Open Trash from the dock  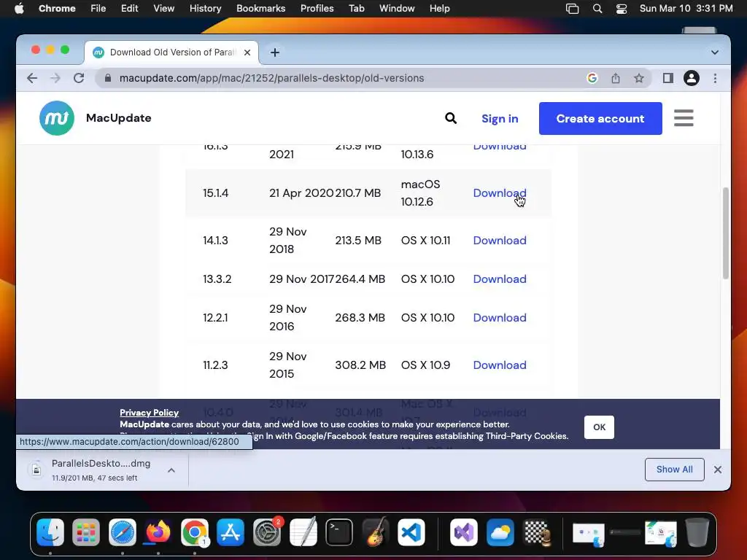click(697, 532)
